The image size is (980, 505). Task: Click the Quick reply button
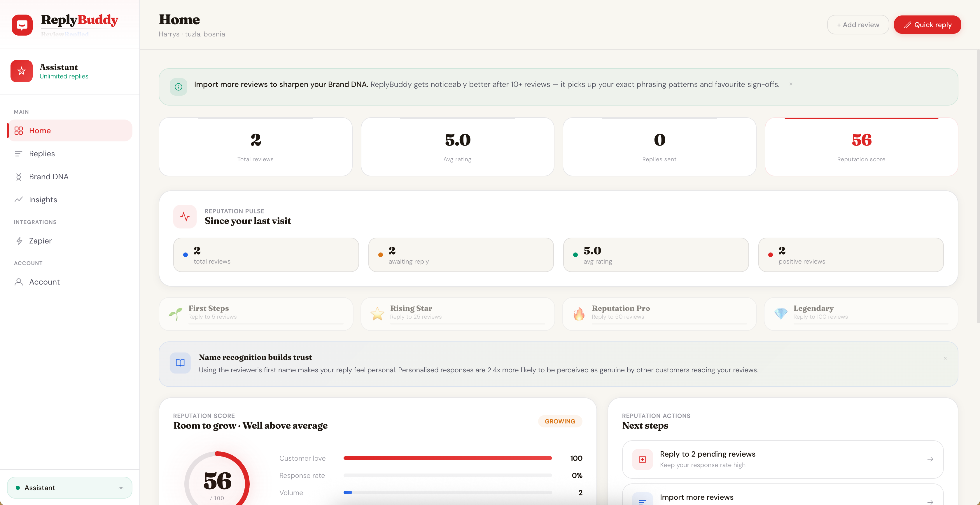(x=928, y=24)
